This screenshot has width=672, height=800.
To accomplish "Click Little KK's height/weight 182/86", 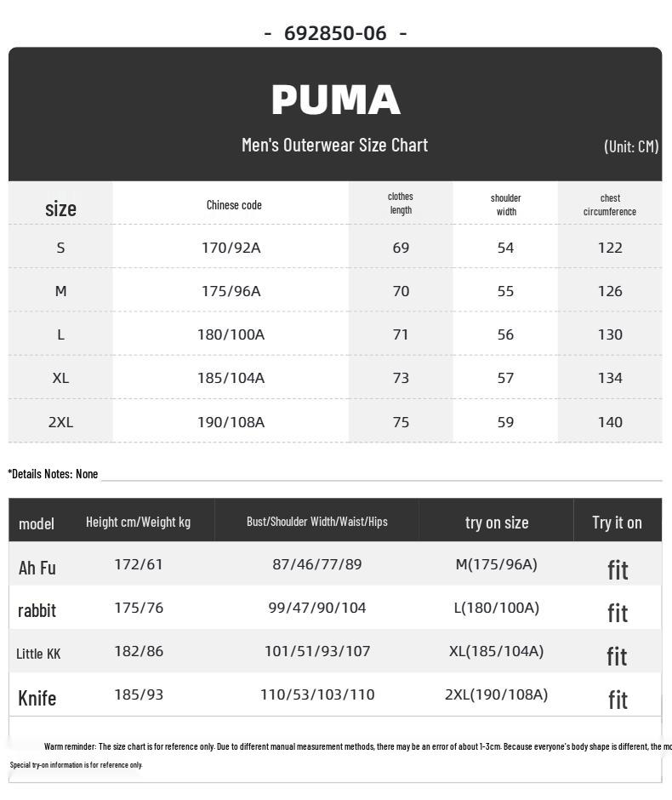I will 139,651.
